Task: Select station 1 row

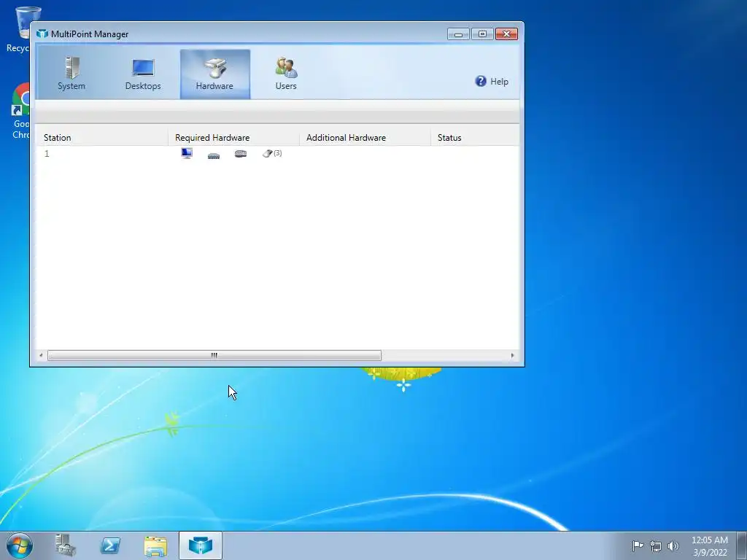Action: click(277, 153)
